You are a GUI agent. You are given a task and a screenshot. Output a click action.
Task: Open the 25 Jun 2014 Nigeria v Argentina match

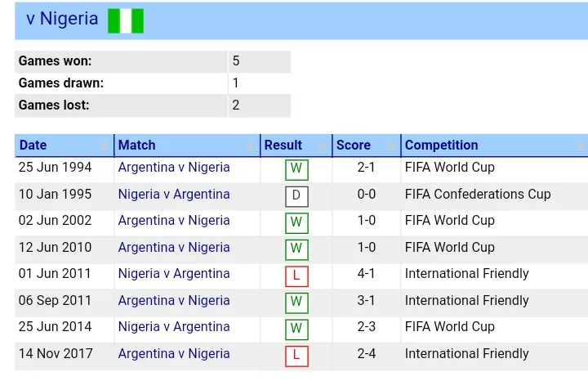coord(174,327)
